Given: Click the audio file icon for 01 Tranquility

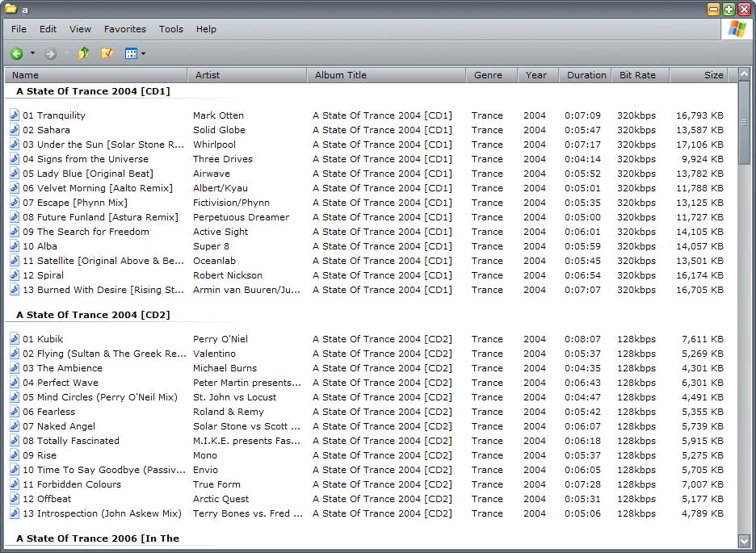Looking at the screenshot, I should point(15,115).
